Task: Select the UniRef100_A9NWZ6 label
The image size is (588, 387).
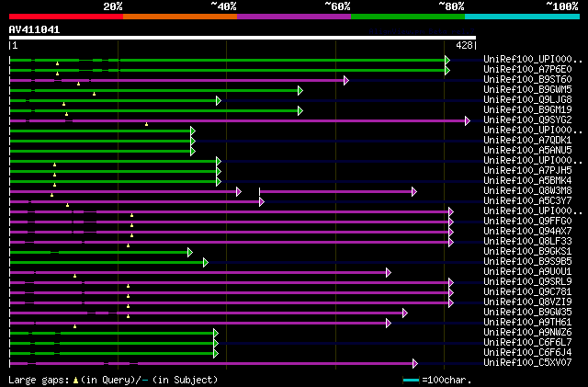Action: (527, 333)
